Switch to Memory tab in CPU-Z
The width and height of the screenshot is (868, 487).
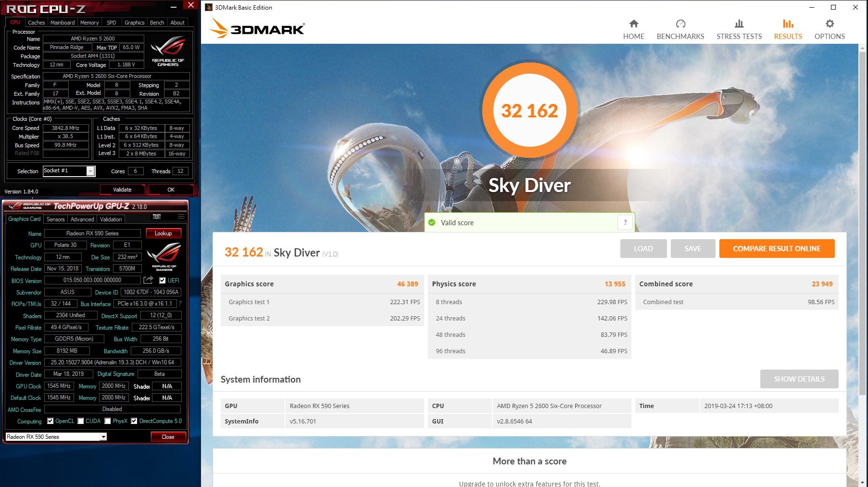point(89,23)
